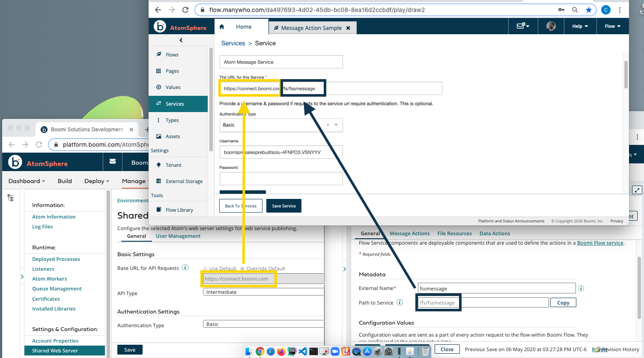Copy the Path to Service value

[563, 302]
